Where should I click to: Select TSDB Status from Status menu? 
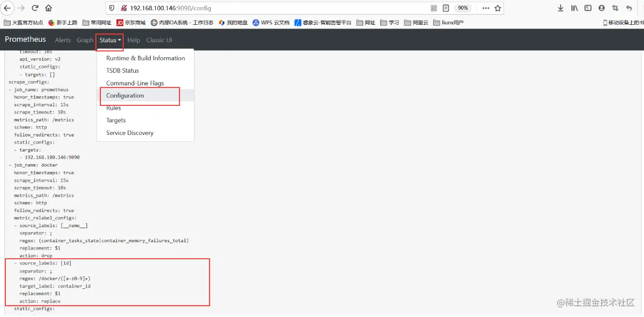click(145, 70)
